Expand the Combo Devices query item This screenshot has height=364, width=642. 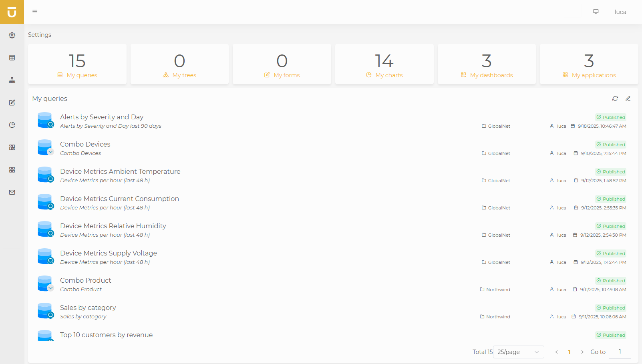(x=50, y=152)
